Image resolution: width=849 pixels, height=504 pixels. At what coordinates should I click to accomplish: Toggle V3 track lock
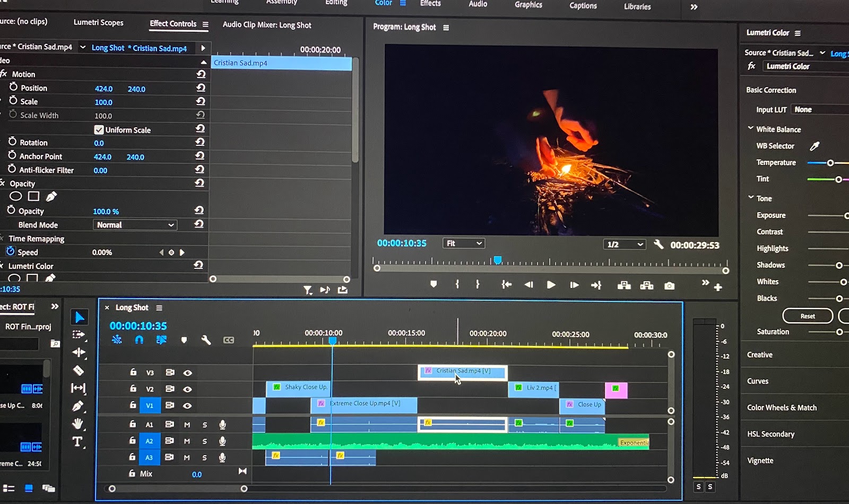point(133,372)
